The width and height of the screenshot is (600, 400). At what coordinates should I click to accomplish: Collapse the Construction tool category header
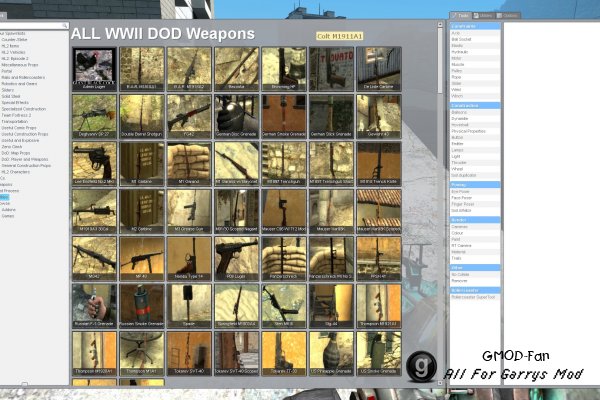pos(475,105)
